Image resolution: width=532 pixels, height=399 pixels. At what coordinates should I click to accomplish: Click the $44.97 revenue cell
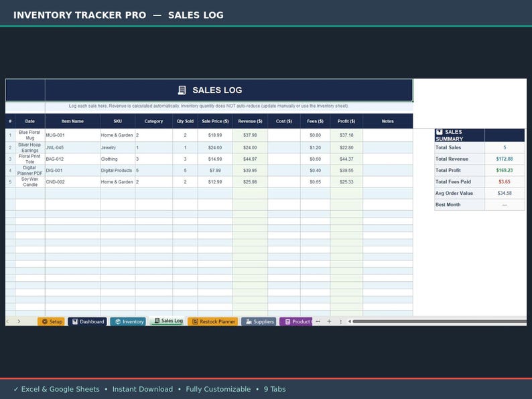[250, 159]
